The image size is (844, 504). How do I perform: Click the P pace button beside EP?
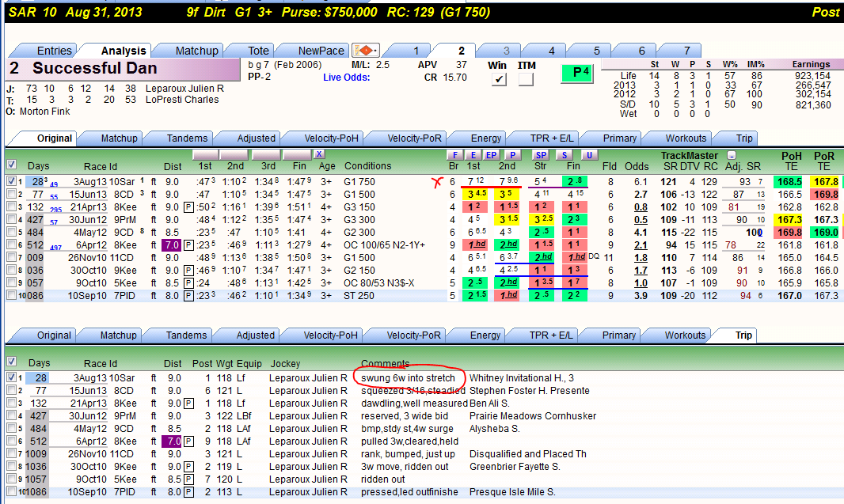(x=512, y=155)
